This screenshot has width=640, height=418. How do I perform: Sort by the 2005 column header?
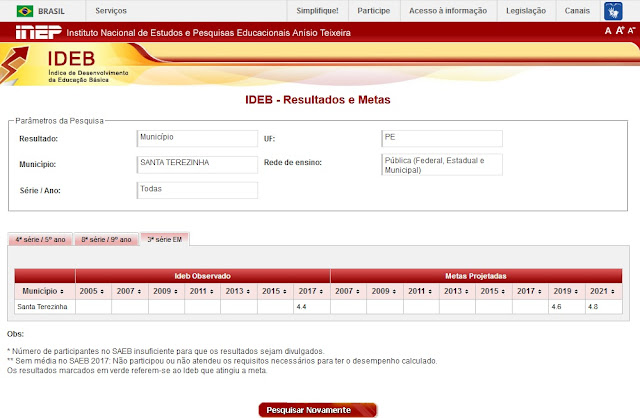pyautogui.click(x=93, y=291)
